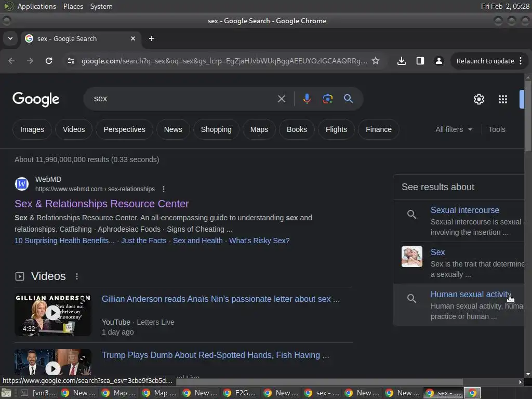Select the Maps filter

tap(259, 129)
